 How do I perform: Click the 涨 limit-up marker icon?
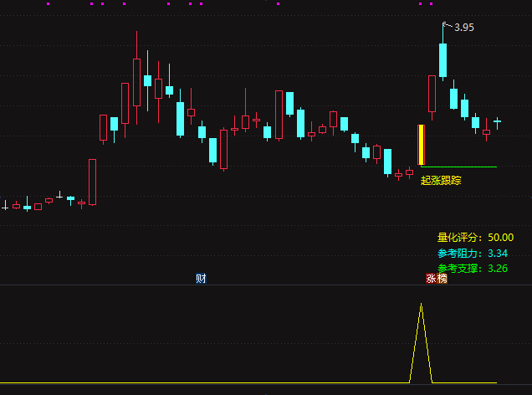[432, 279]
